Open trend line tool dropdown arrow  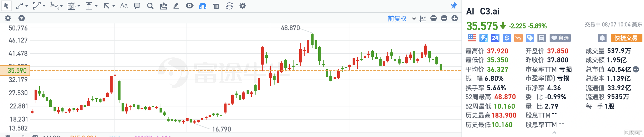pos(27,6)
